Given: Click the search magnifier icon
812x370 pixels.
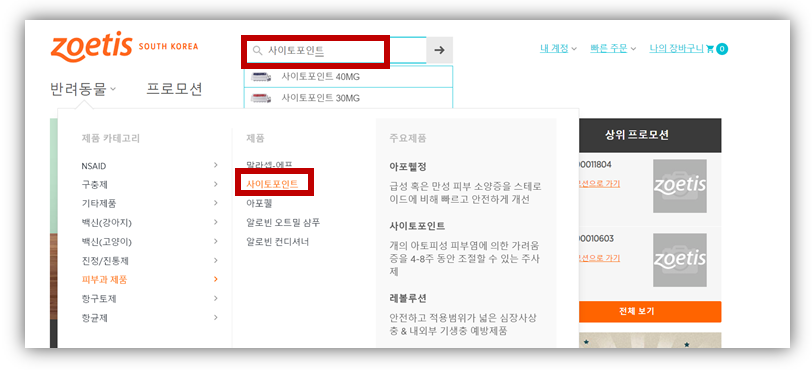Looking at the screenshot, I should coord(257,50).
